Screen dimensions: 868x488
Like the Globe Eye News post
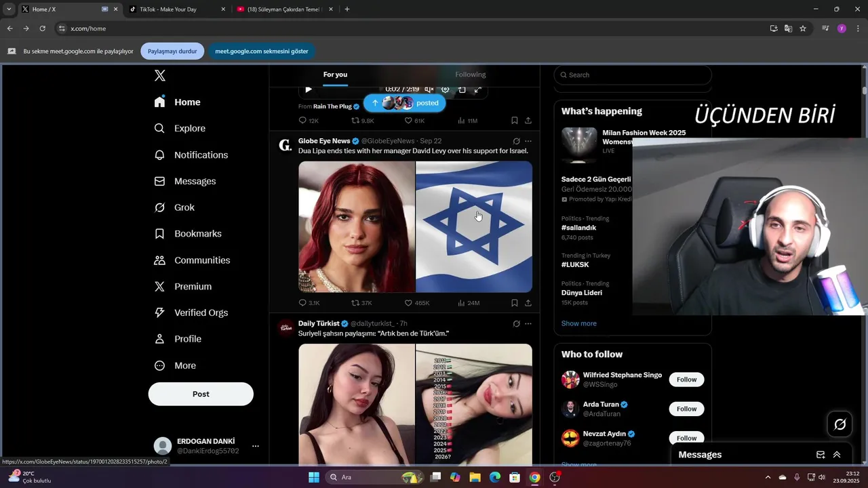tap(417, 303)
